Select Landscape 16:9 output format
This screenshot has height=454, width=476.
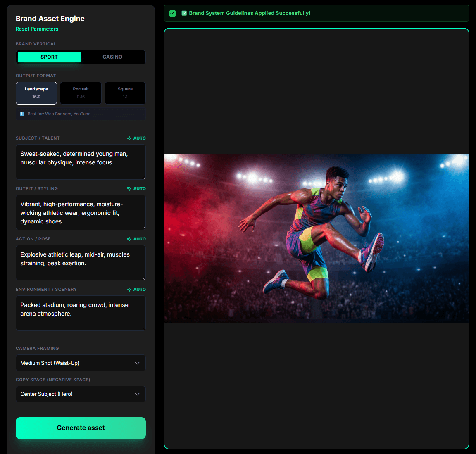[x=36, y=93]
